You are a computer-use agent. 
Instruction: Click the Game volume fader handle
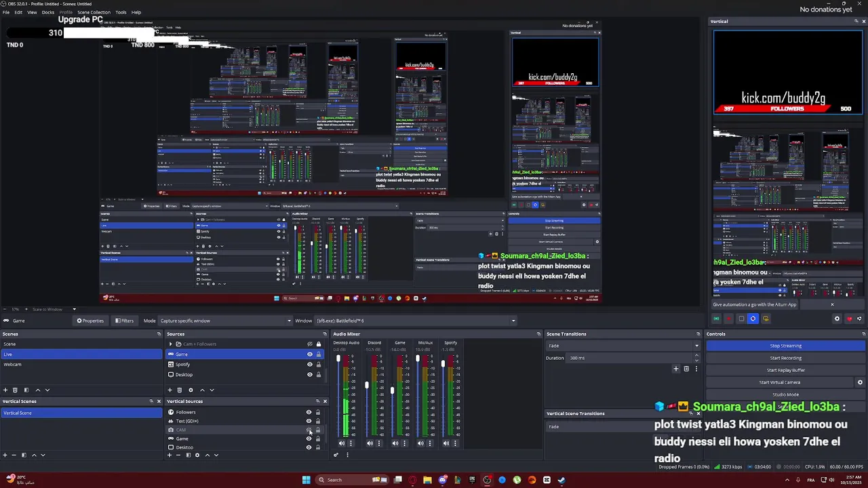pyautogui.click(x=392, y=390)
